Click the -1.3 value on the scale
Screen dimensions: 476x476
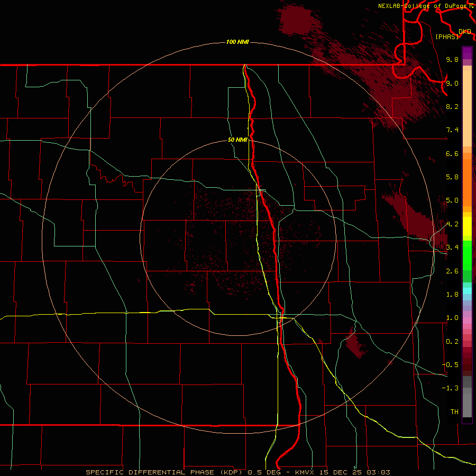pos(450,388)
